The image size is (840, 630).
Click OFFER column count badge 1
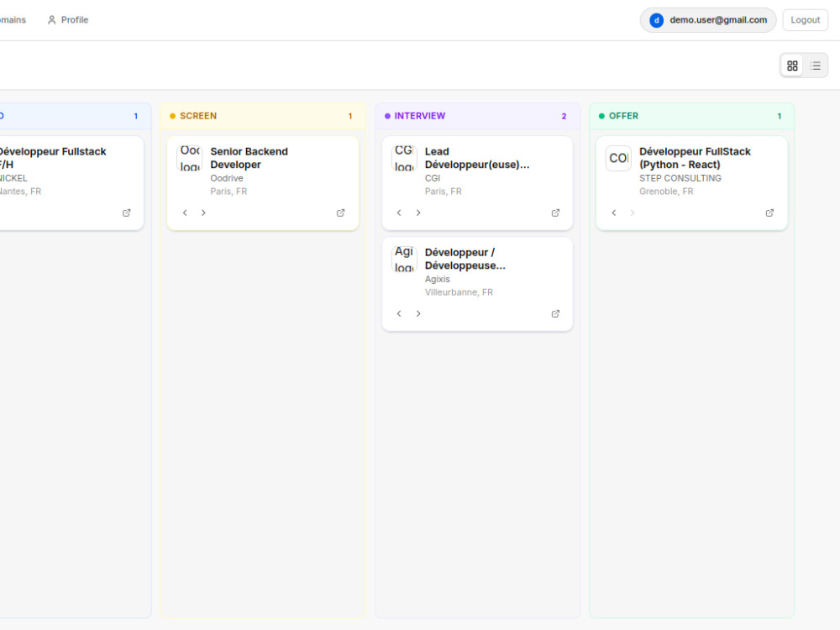(x=779, y=116)
